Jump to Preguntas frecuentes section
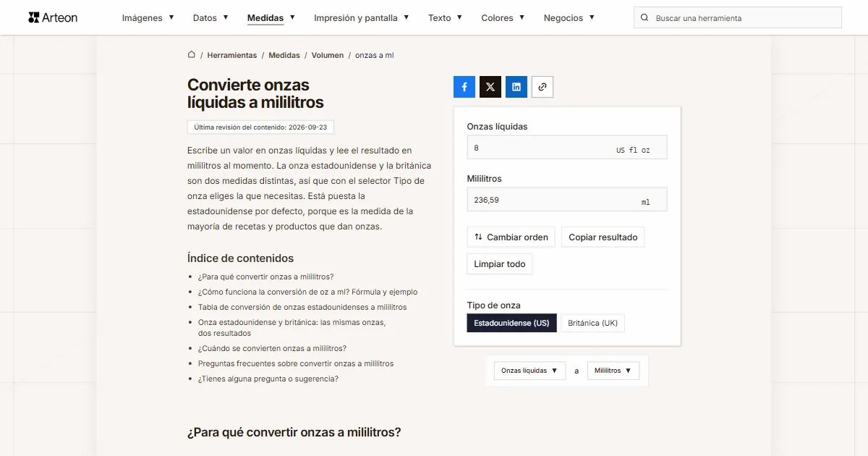The width and height of the screenshot is (868, 456). (x=296, y=363)
